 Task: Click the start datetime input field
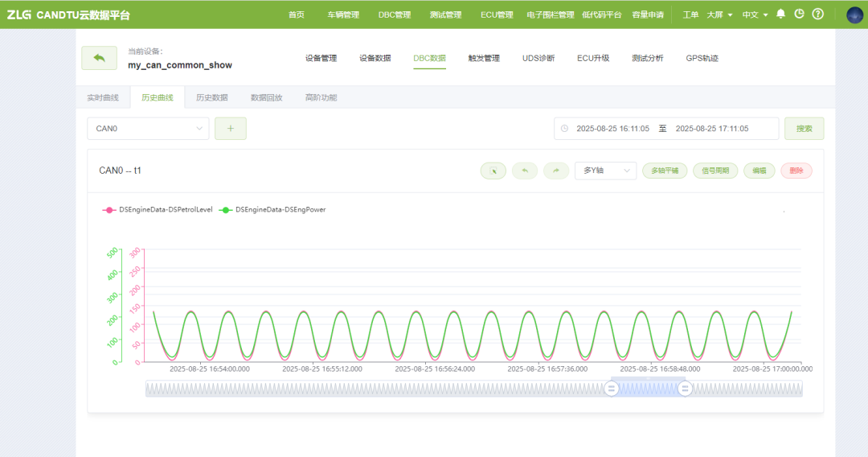pos(612,129)
